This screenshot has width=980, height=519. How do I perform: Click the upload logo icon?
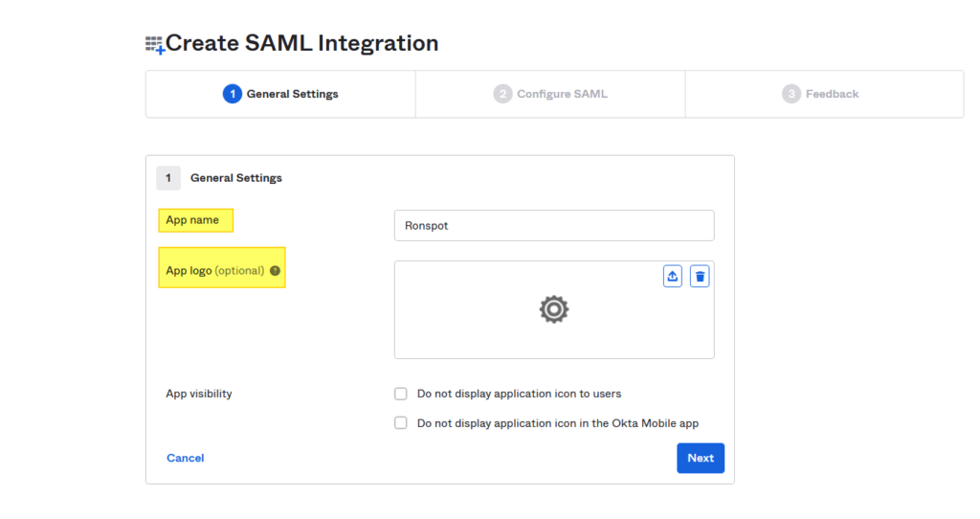673,277
